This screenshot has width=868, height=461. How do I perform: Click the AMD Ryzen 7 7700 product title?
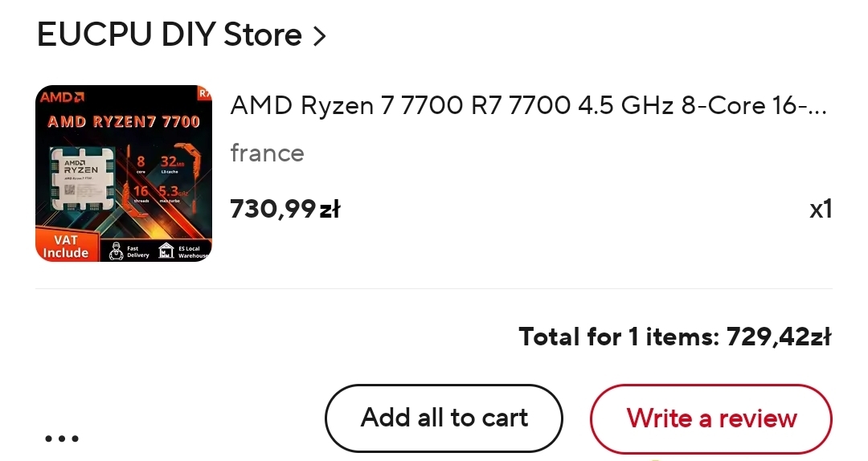pos(528,106)
